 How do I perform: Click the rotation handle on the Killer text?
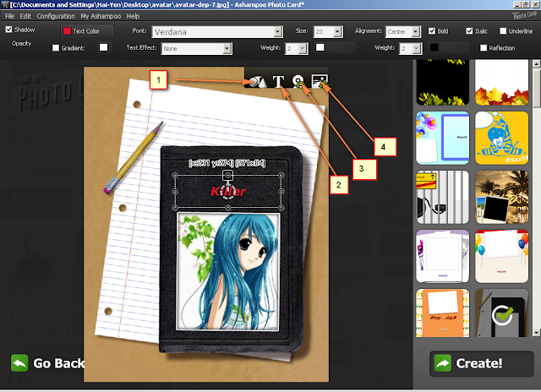click(x=227, y=192)
